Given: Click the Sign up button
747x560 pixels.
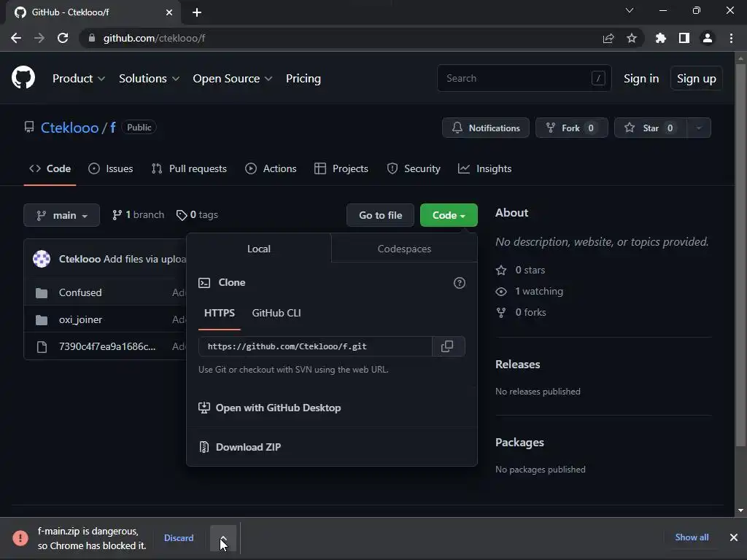Looking at the screenshot, I should 696,79.
